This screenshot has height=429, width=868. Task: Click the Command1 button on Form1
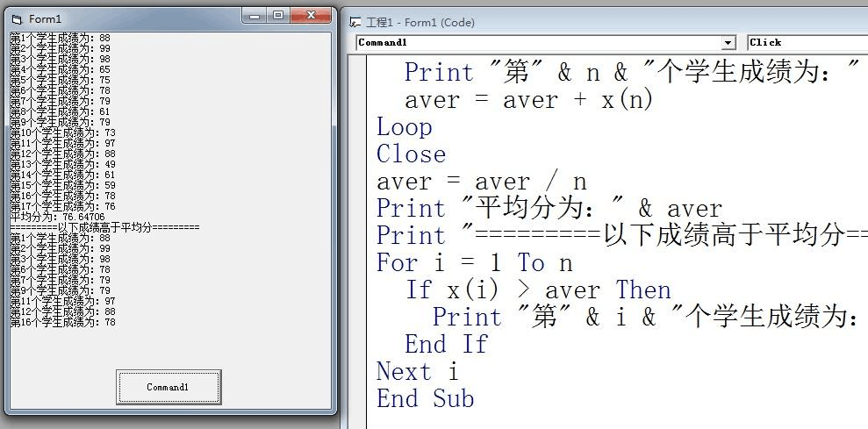point(169,387)
